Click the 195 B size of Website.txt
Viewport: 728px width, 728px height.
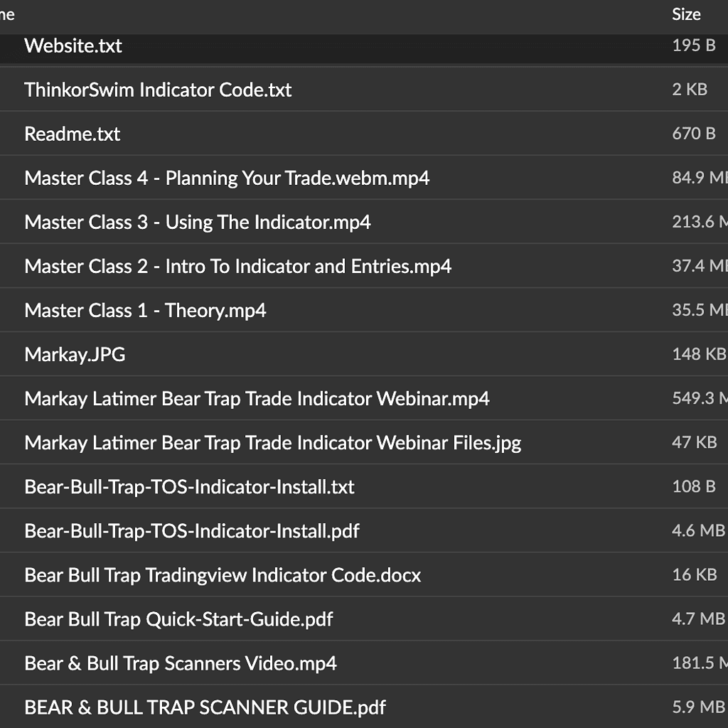click(693, 46)
